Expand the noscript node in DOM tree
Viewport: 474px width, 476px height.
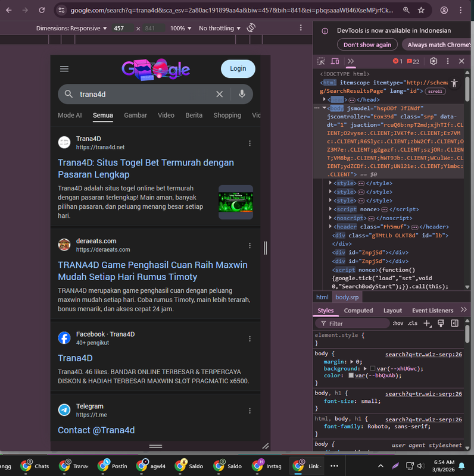[330, 218]
